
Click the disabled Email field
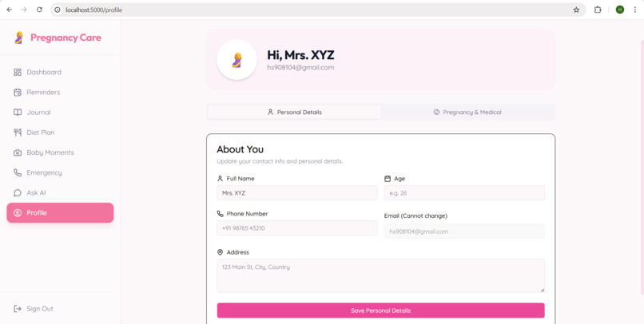click(x=464, y=231)
